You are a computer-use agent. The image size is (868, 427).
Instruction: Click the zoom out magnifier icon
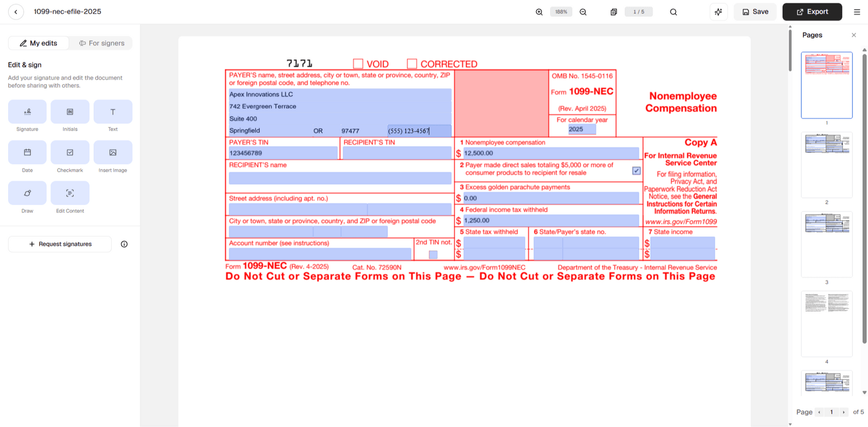point(583,12)
